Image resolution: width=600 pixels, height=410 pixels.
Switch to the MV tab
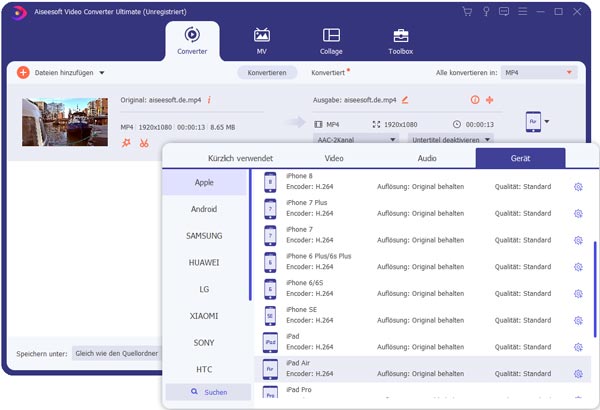coord(262,41)
